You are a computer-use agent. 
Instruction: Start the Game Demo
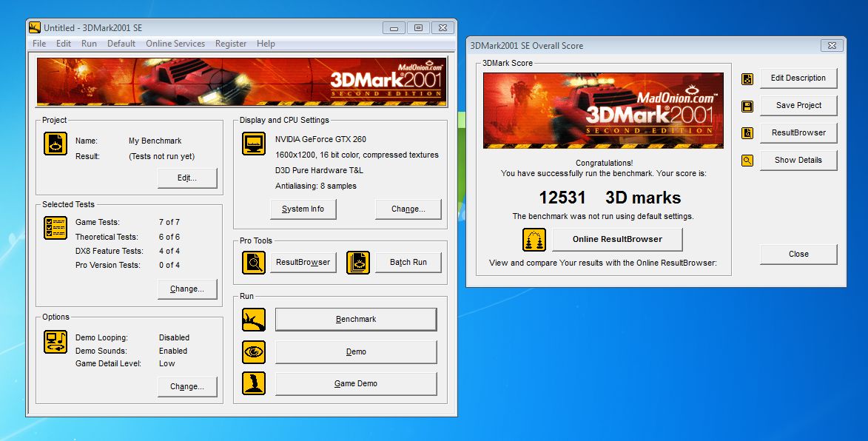point(356,383)
